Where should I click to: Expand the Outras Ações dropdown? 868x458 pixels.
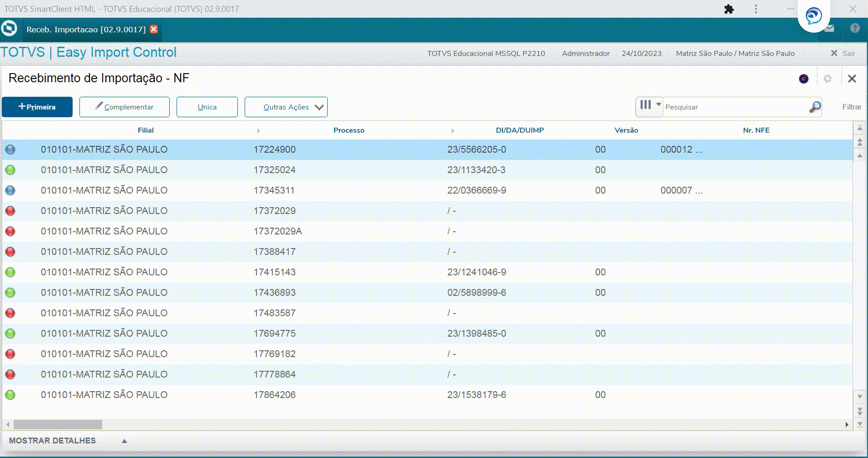click(286, 107)
